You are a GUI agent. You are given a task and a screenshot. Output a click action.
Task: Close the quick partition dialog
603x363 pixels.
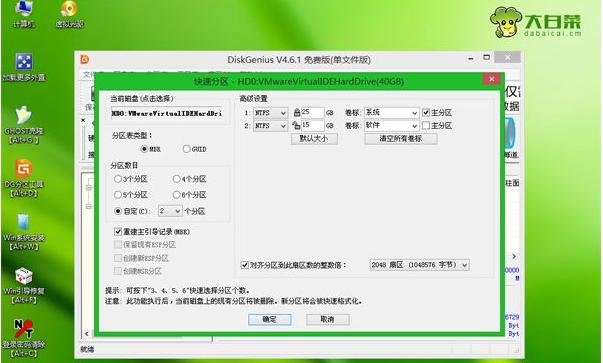tap(491, 79)
